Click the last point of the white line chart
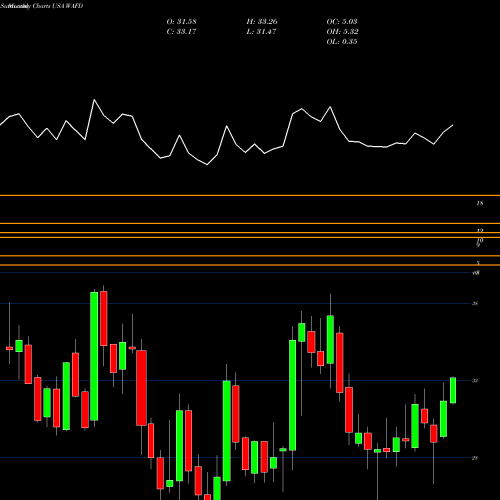 point(453,125)
